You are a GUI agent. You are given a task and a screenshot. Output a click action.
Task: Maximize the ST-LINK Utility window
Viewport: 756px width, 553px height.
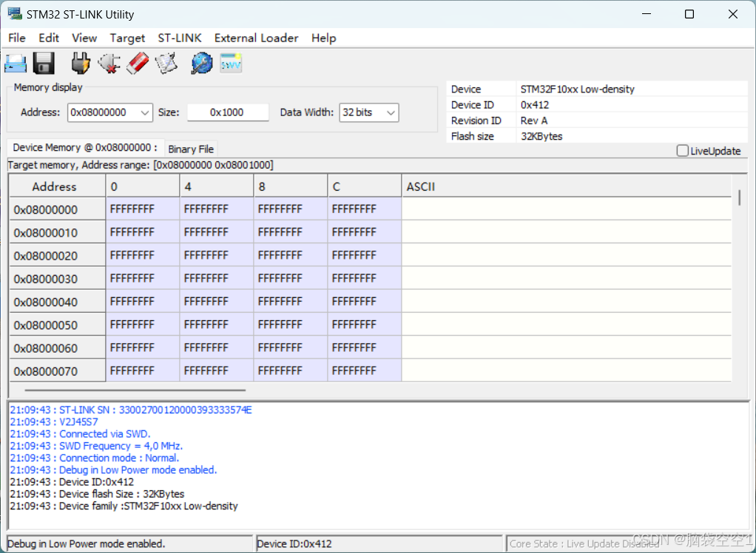click(689, 14)
